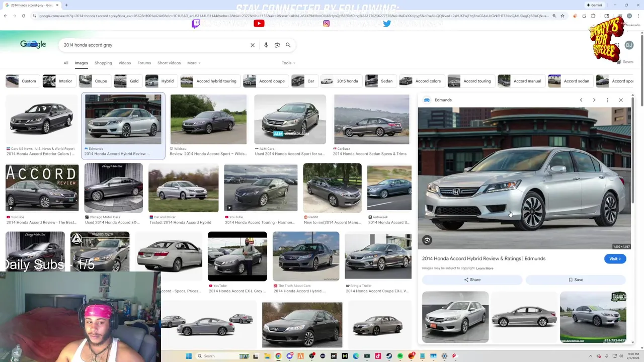The width and height of the screenshot is (644, 362).
Task: Filter by Coupe chip
Action: (x=94, y=81)
